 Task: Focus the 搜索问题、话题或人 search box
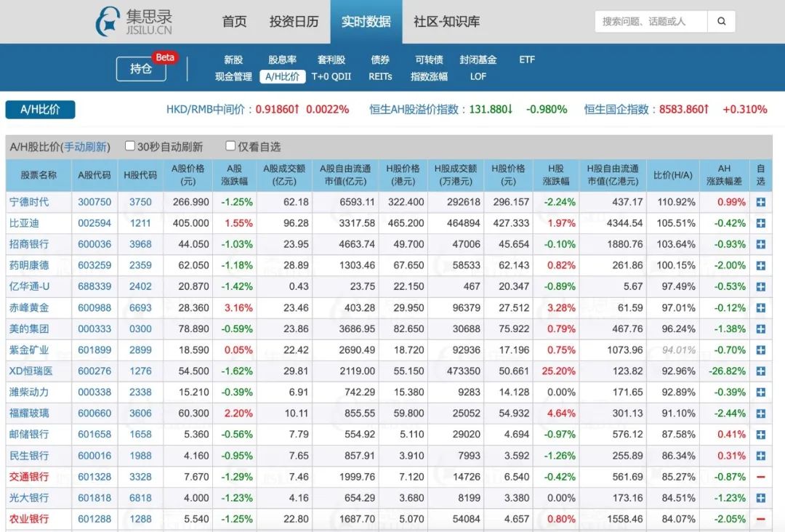point(651,21)
